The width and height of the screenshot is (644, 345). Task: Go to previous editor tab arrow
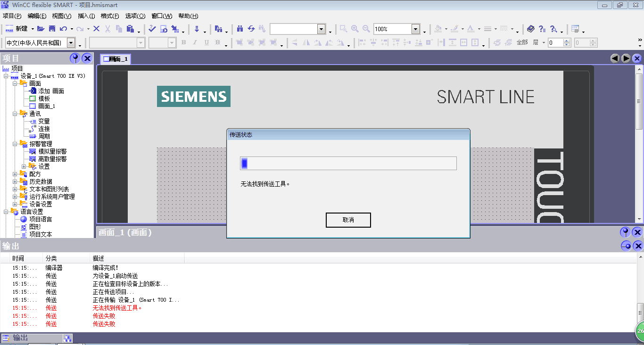point(615,58)
